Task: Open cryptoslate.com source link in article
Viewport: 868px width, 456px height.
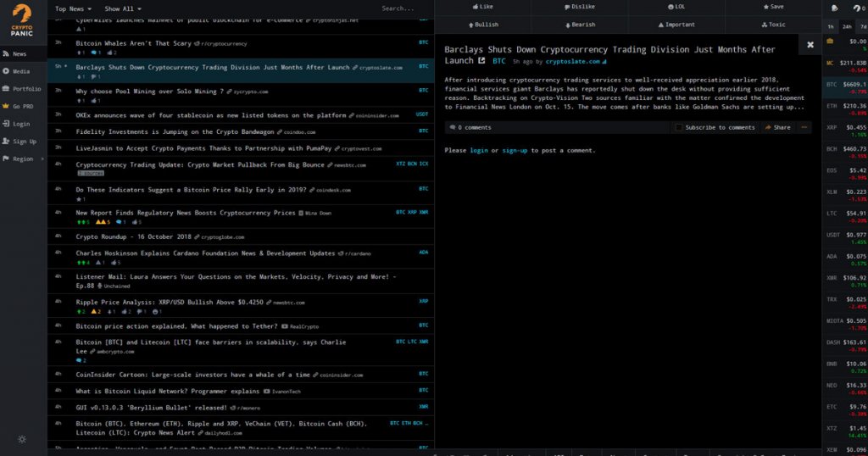Action: click(x=573, y=61)
